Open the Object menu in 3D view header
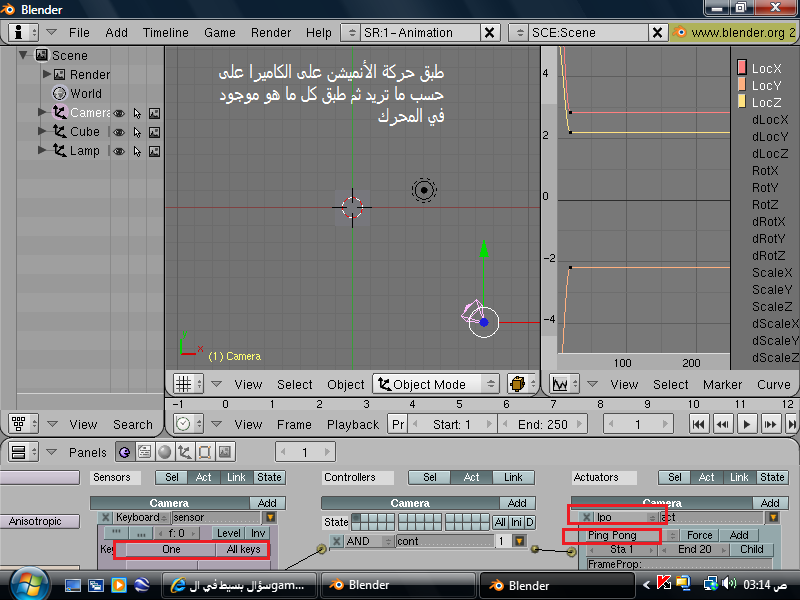This screenshot has height=600, width=800. [x=345, y=384]
